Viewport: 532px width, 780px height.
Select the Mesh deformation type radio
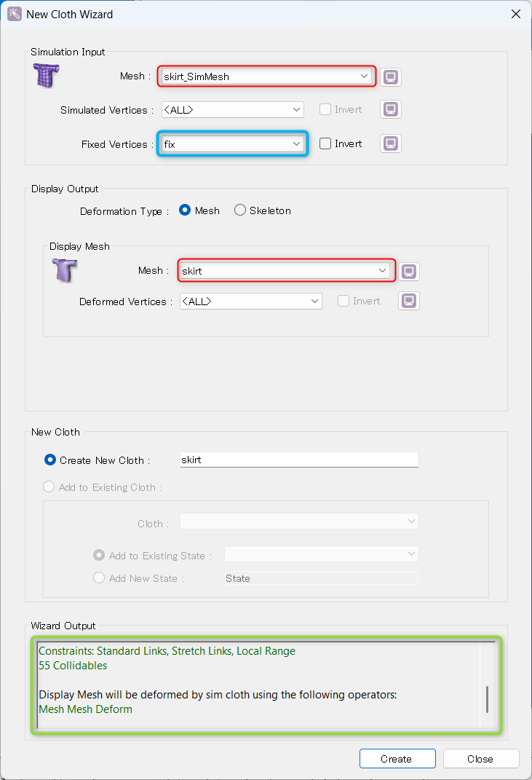pos(184,210)
